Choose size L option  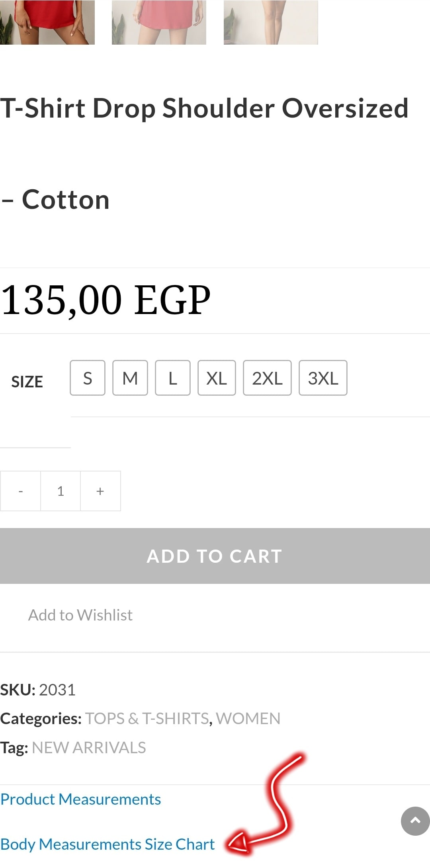coord(173,378)
